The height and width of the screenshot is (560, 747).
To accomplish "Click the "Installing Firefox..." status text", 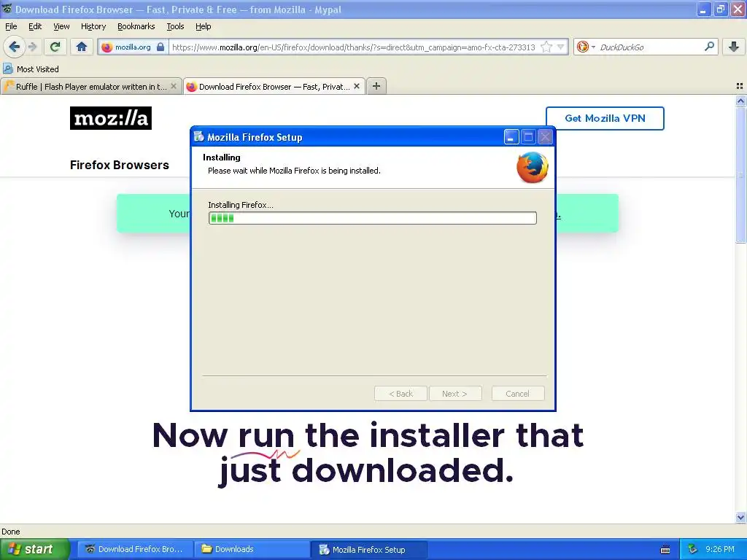I will [241, 205].
